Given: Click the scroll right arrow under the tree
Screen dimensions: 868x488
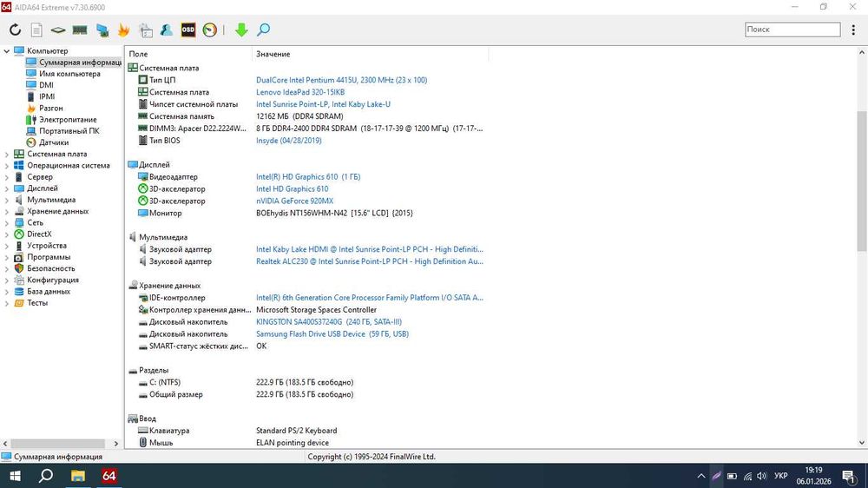Looking at the screenshot, I should (115, 444).
